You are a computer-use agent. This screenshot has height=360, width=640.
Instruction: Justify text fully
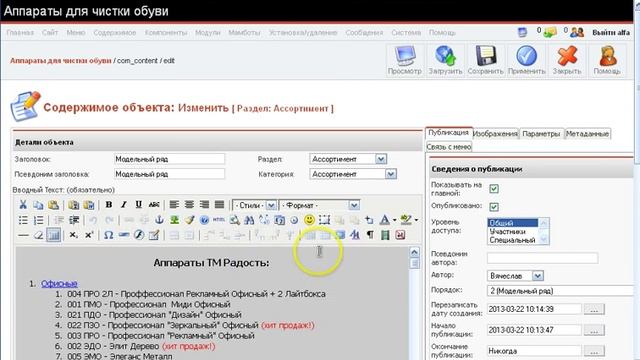[220, 205]
